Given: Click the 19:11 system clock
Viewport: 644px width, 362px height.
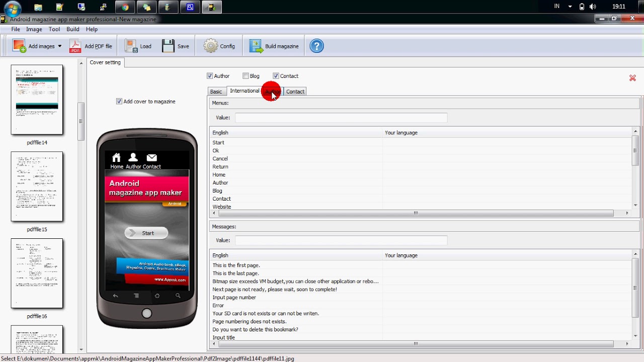Looking at the screenshot, I should pos(619,7).
